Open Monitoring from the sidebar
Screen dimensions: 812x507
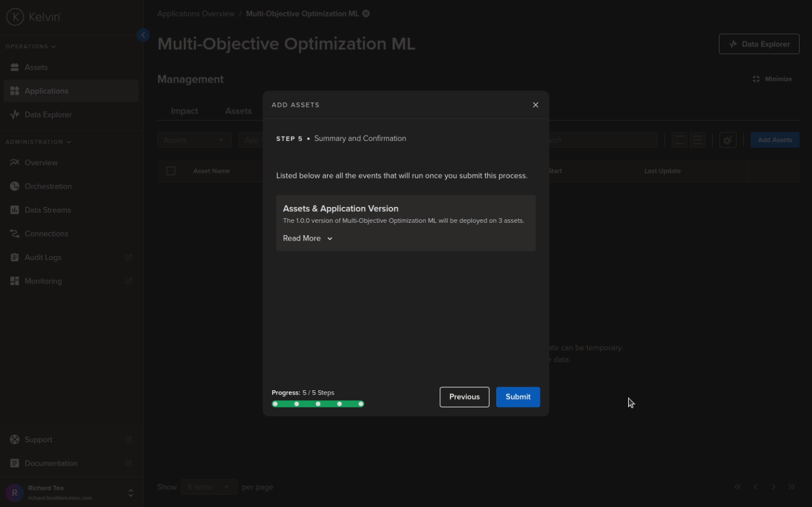pyautogui.click(x=43, y=281)
